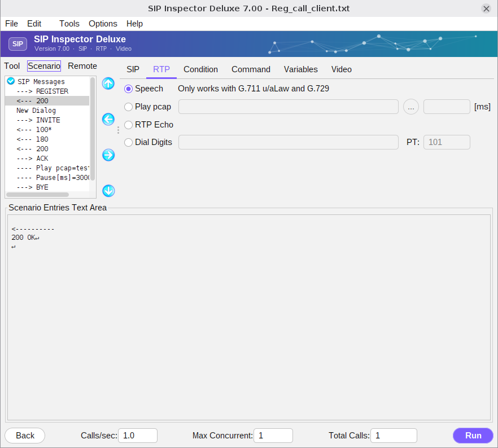Click the SIP logo badge in banner

pos(18,44)
